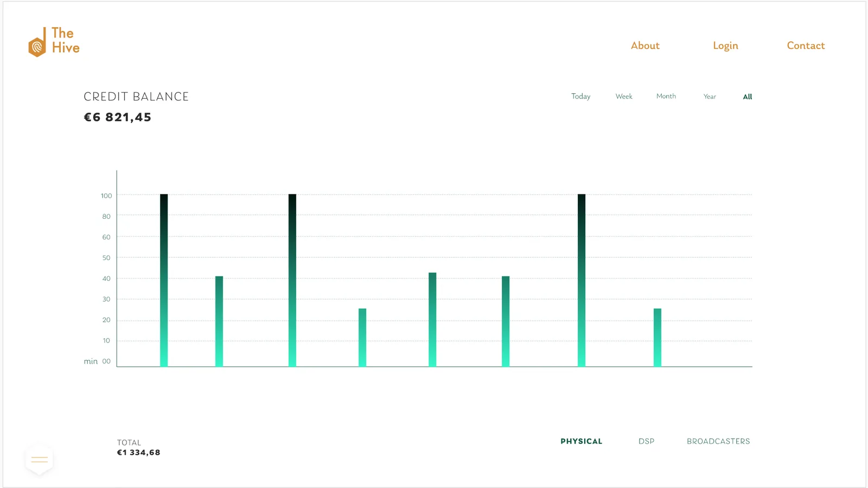Select the Year time range

tap(710, 97)
